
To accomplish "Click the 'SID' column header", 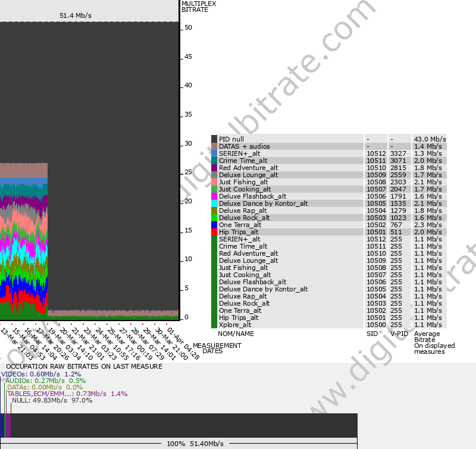I will pos(372,334).
